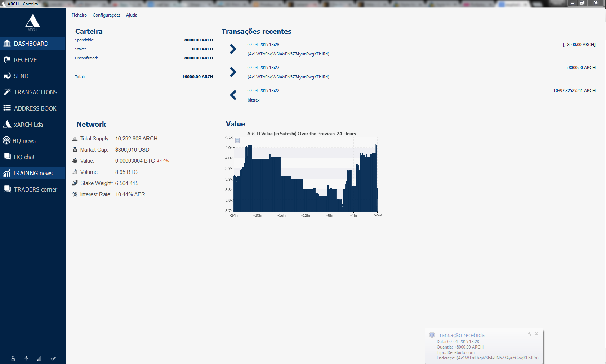Image resolution: width=606 pixels, height=364 pixels.
Task: Click Market Cap $396,016 USD
Action: [x=132, y=150]
